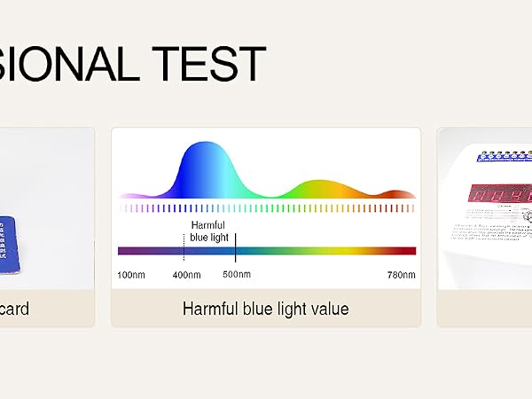
Task: Click the 'Harmful blue light' label
Action: [x=208, y=231]
